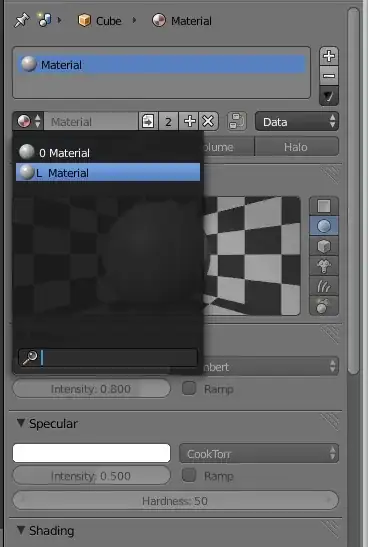Remove the material slot with minus
This screenshot has width=368, height=547.
point(329,76)
